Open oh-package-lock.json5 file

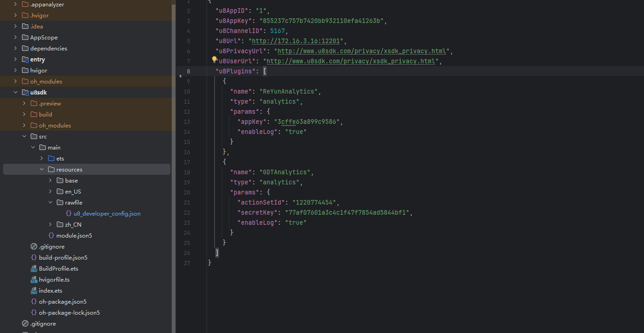[x=69, y=313]
